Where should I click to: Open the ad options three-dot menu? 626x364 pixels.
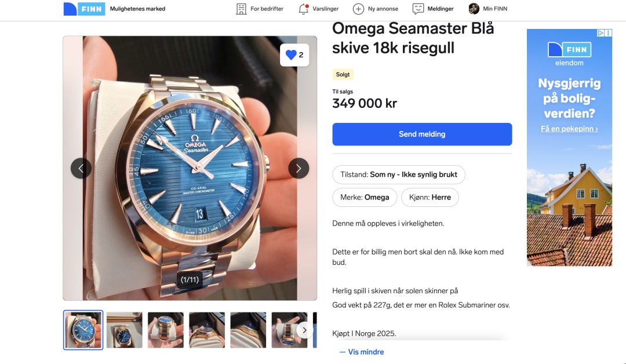point(608,33)
